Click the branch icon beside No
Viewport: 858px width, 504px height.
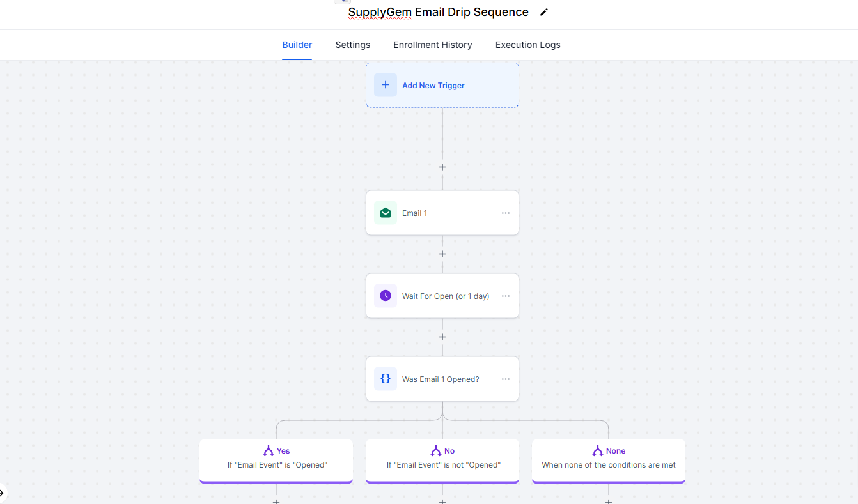436,451
